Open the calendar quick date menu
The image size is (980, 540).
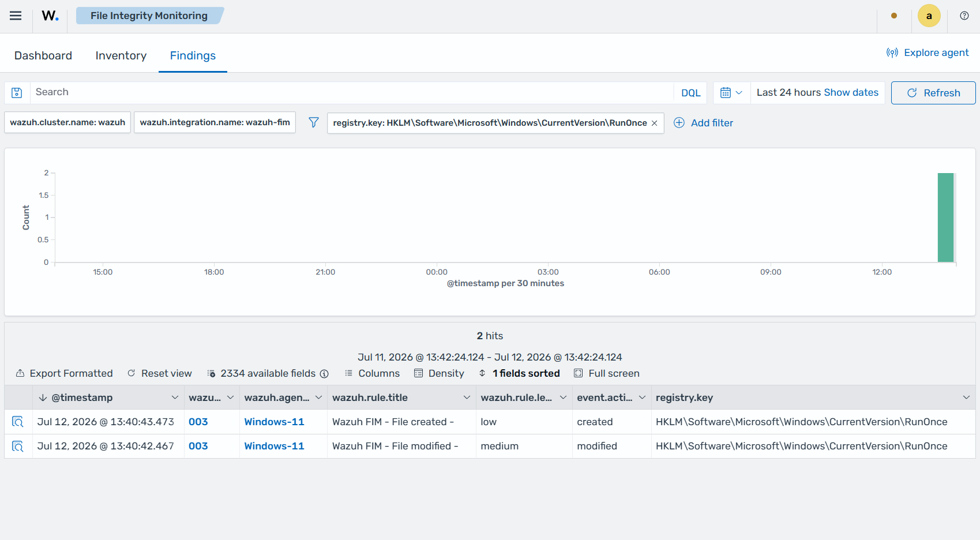(x=731, y=92)
